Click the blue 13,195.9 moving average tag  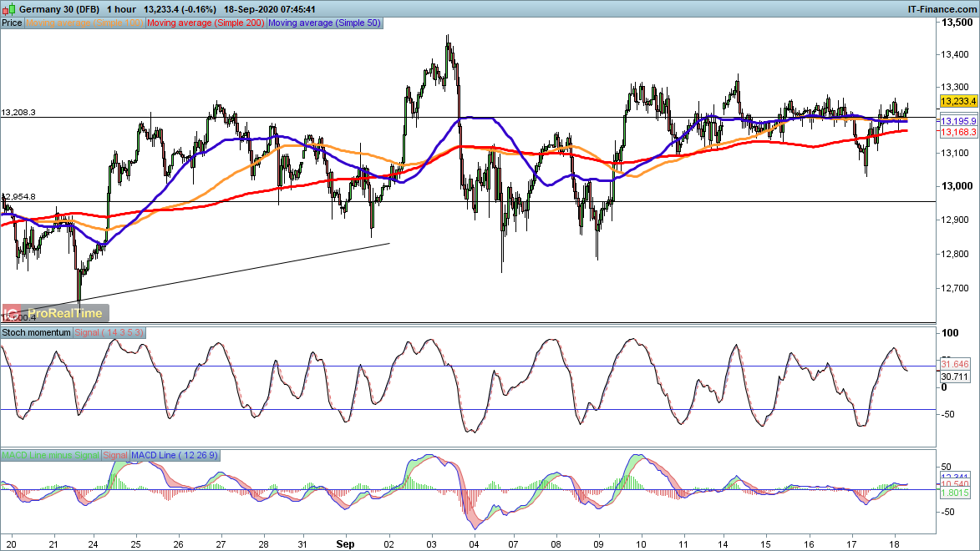[x=958, y=121]
